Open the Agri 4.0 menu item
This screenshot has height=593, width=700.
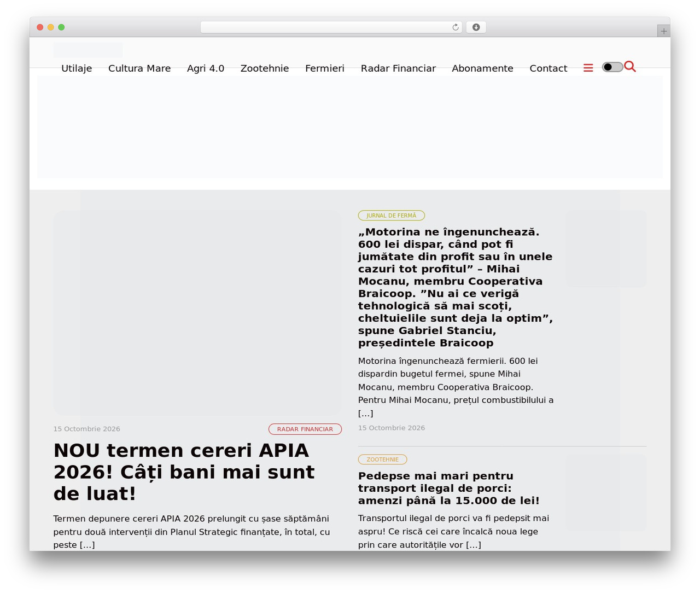pyautogui.click(x=206, y=68)
